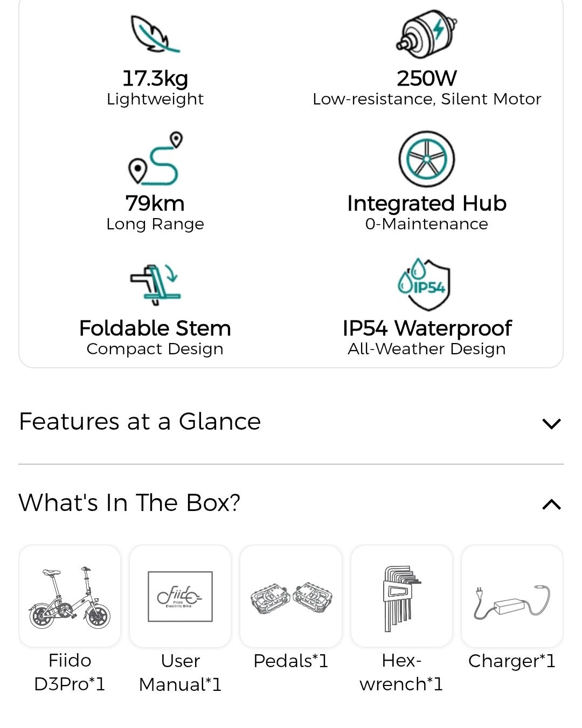Click the Foldable Stem Compact Design text

point(155,338)
